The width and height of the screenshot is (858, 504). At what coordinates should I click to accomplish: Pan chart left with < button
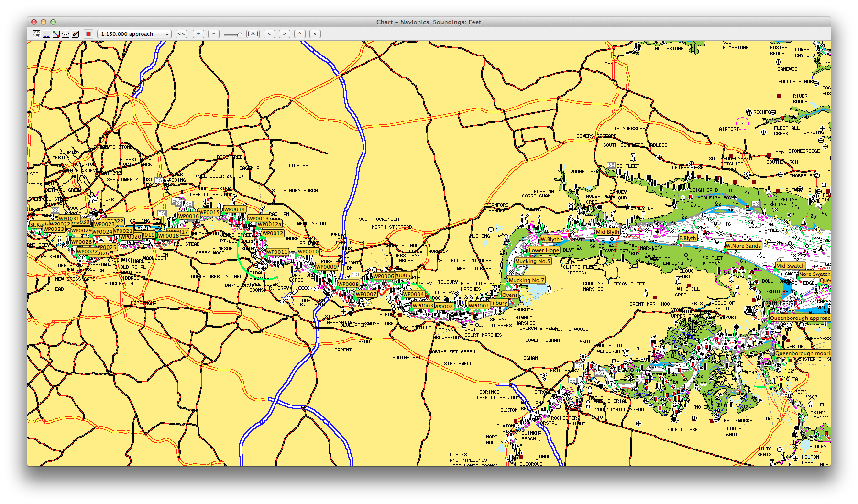269,34
